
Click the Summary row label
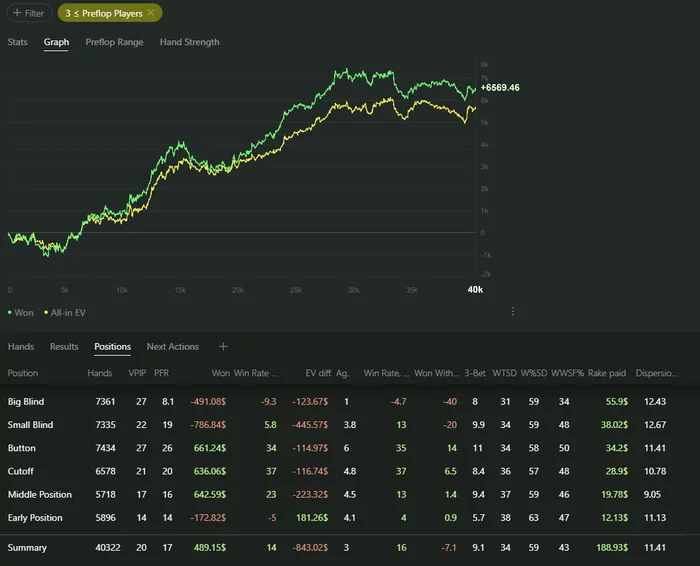27,547
